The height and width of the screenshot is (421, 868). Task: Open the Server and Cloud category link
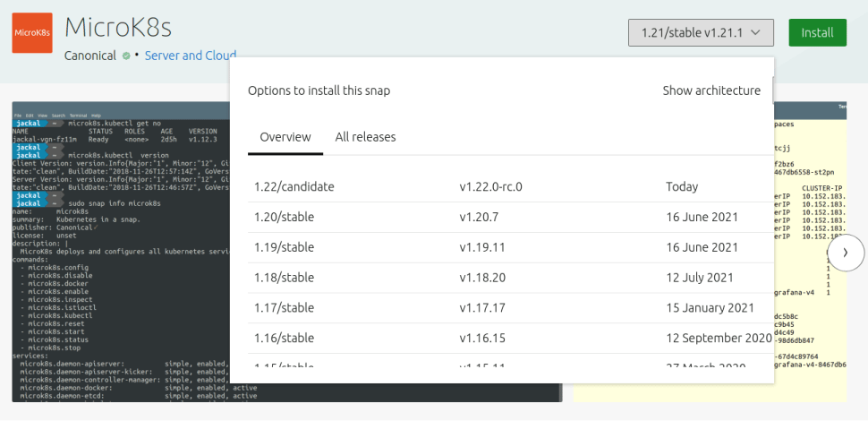coord(191,56)
